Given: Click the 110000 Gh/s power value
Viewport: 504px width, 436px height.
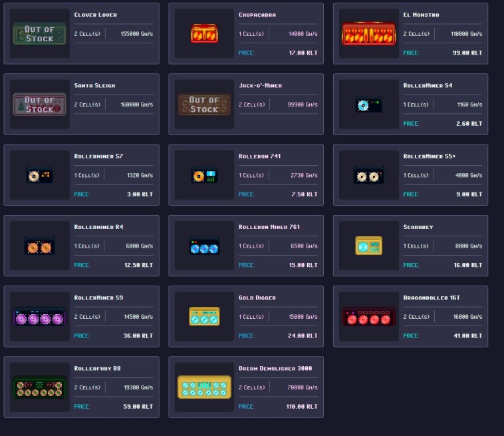Looking at the screenshot, I should tap(466, 34).
